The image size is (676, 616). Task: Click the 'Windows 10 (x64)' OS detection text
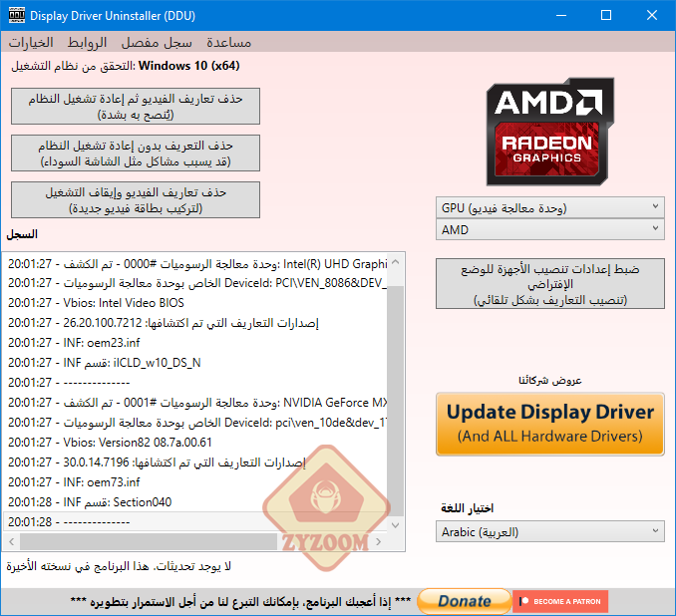coord(188,66)
